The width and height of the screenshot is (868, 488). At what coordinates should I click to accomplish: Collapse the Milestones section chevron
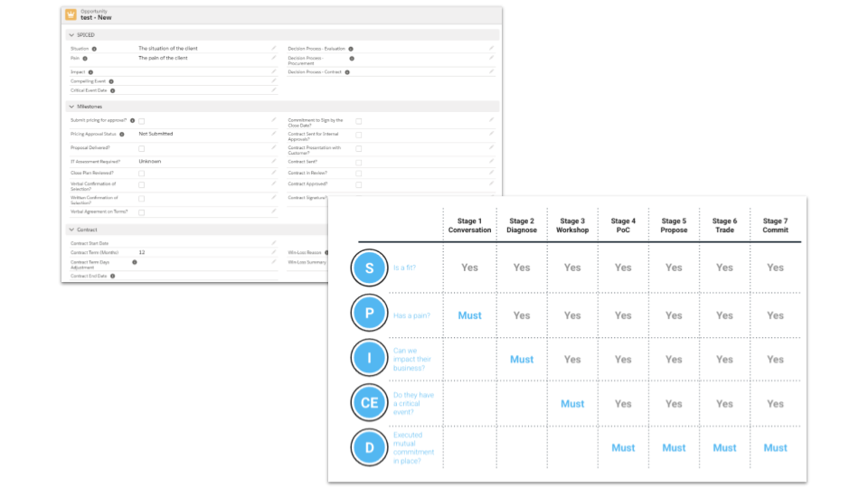pyautogui.click(x=71, y=107)
